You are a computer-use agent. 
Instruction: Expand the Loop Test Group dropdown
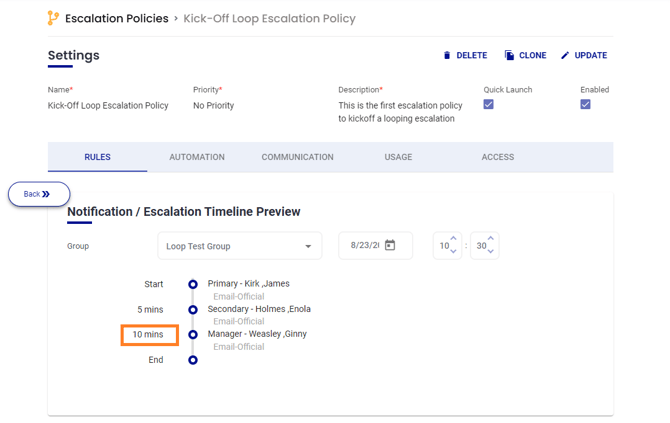click(x=308, y=246)
